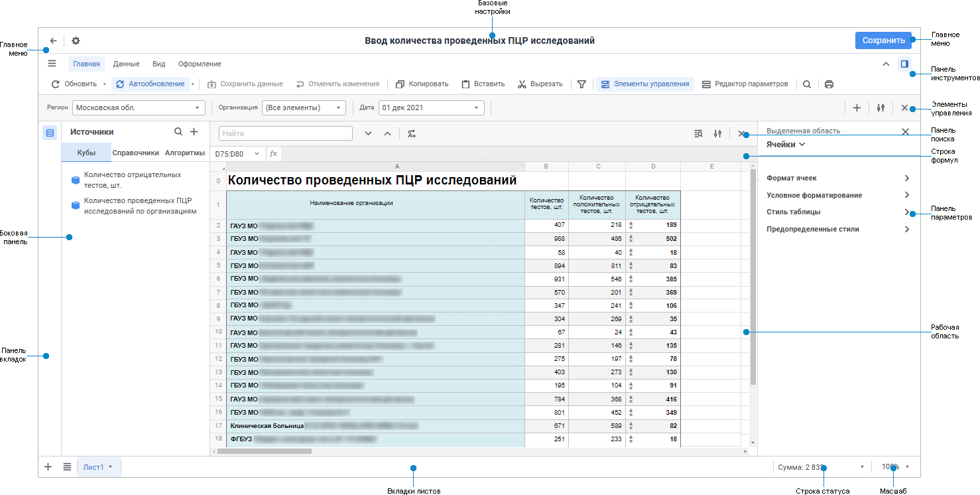The image size is (980, 495).
Task: Toggle Автообновление auto-refresh
Action: point(150,84)
